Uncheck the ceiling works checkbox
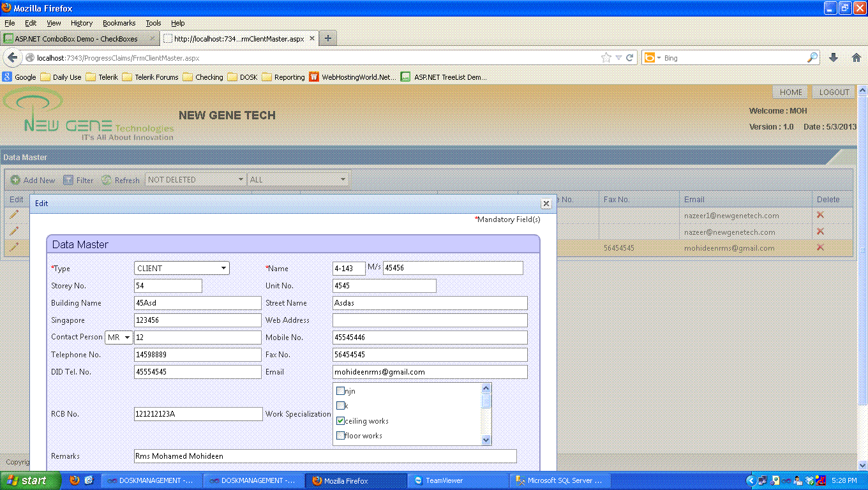The height and width of the screenshot is (490, 868). [x=340, y=421]
